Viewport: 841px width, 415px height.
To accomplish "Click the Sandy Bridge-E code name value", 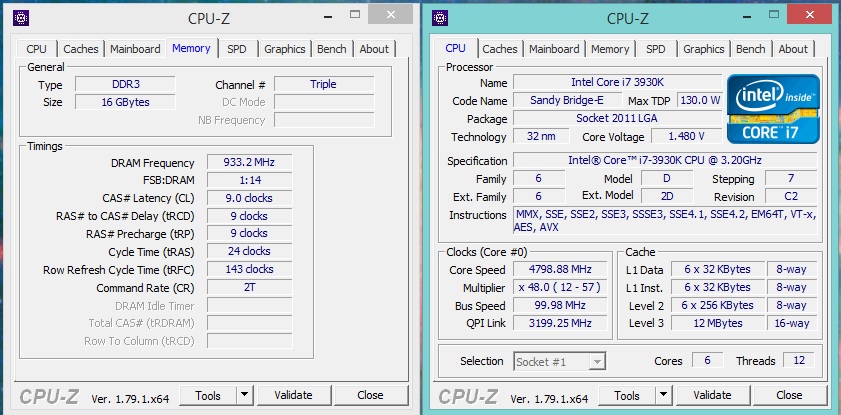I will point(567,100).
